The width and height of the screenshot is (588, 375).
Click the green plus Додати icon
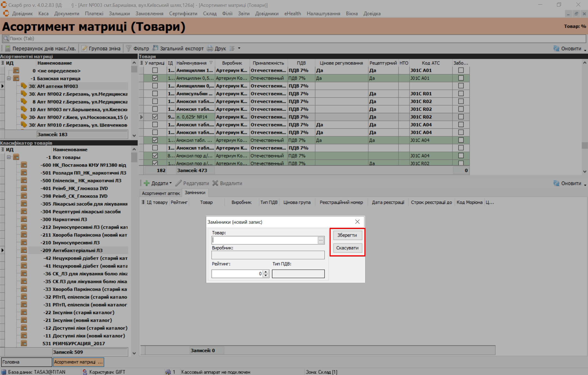pos(147,183)
